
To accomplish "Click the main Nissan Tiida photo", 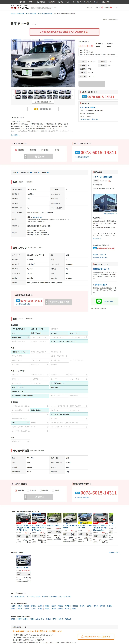I will 43,63.
